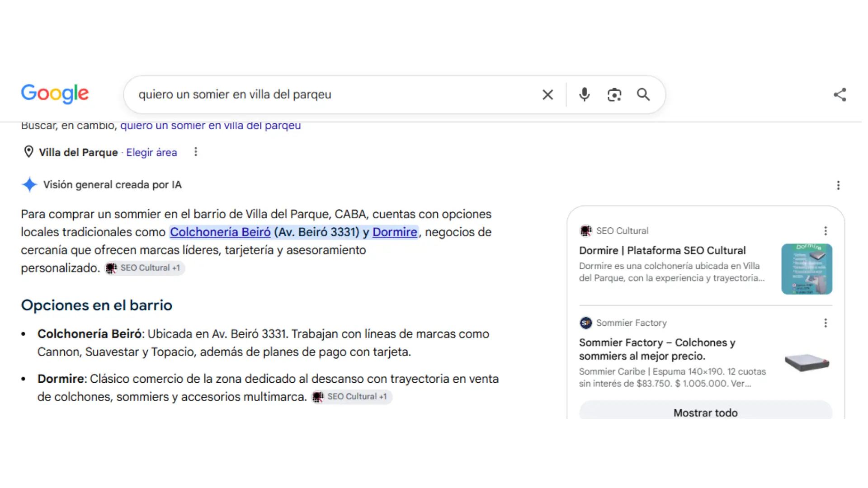Clear the search box with the X icon
Viewport: 868px width, 488px height.
[x=547, y=94]
